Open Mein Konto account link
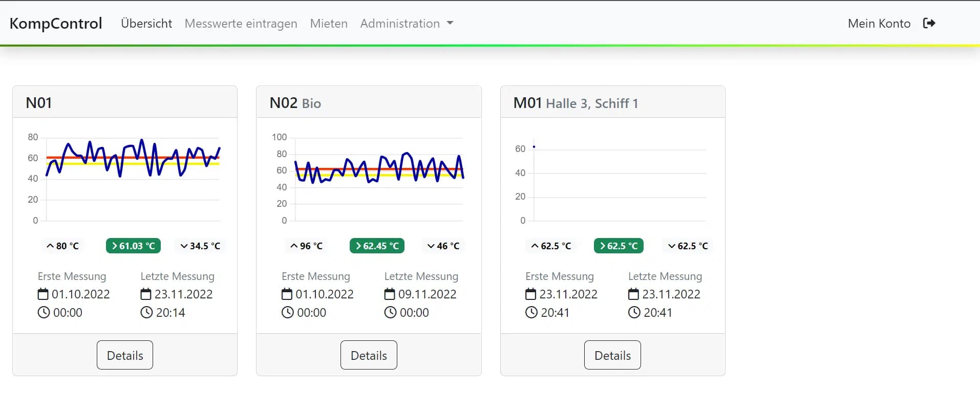The height and width of the screenshot is (411, 980). (879, 24)
